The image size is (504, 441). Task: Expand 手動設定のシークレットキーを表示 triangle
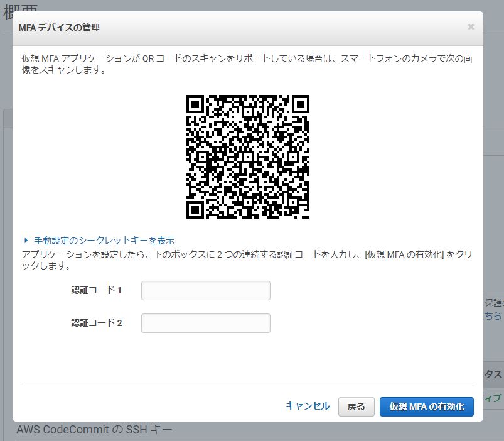26,240
